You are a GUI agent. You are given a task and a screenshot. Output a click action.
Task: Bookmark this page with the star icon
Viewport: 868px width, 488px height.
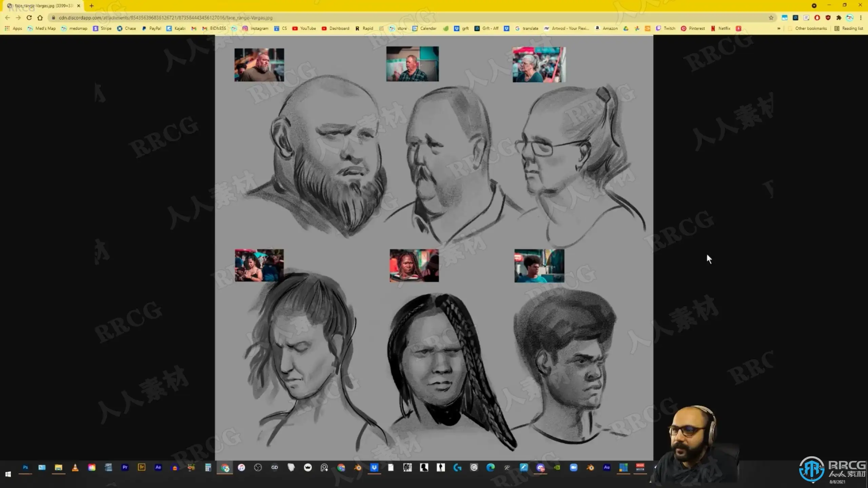(771, 18)
